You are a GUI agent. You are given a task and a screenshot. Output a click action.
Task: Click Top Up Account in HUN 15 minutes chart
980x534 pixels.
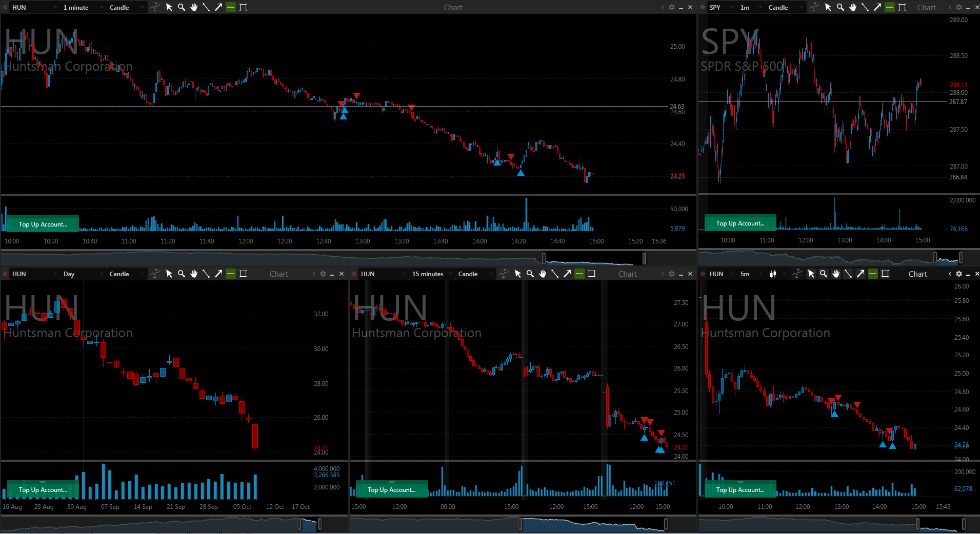392,489
